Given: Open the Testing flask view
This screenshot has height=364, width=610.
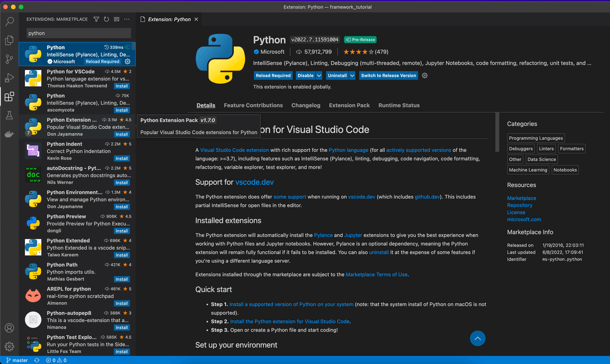Looking at the screenshot, I should [9, 116].
